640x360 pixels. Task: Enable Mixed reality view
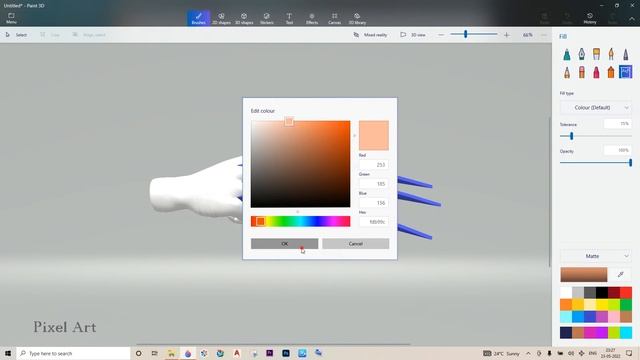pos(370,35)
